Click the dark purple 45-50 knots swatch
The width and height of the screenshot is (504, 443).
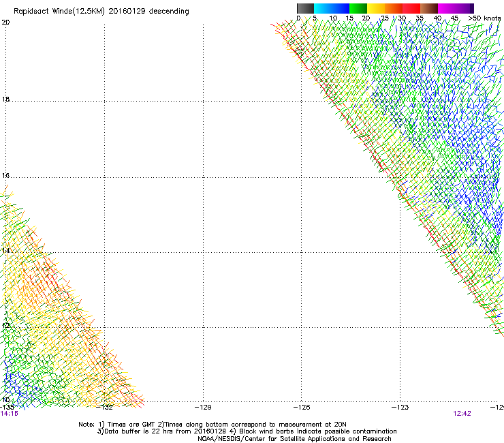[x=464, y=8]
